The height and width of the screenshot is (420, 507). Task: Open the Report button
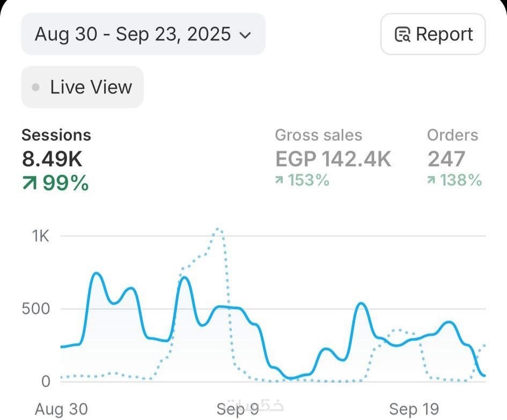(x=433, y=34)
